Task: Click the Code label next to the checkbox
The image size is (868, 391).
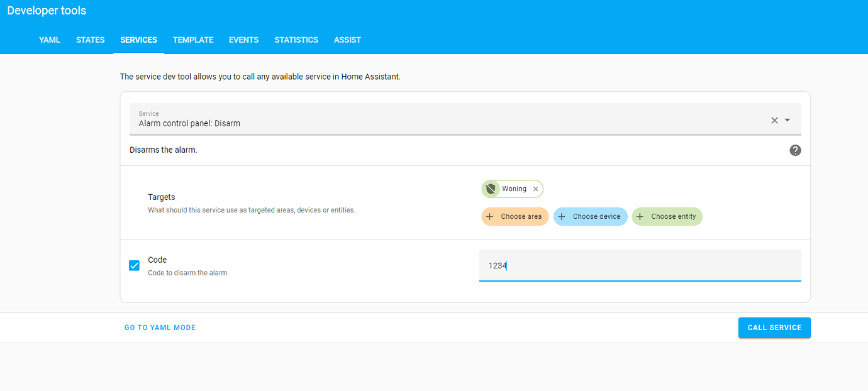Action: [157, 260]
